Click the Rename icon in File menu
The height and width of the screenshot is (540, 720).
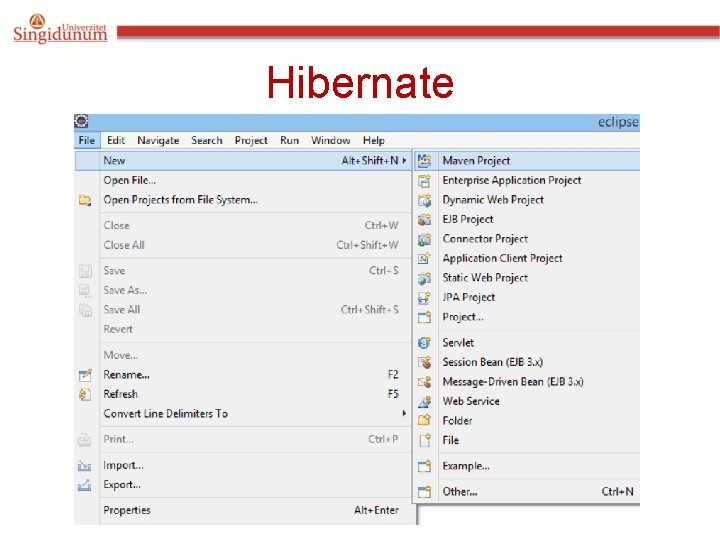(x=85, y=375)
